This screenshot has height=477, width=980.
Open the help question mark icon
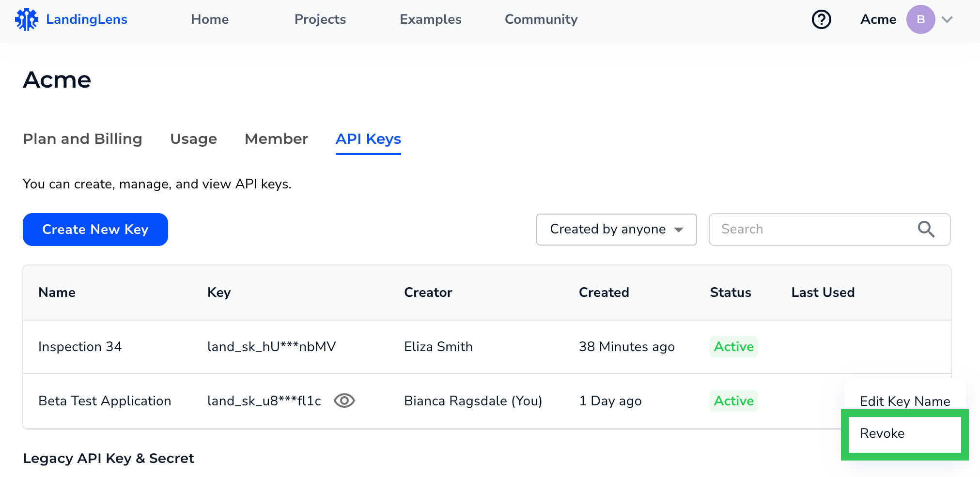click(821, 19)
